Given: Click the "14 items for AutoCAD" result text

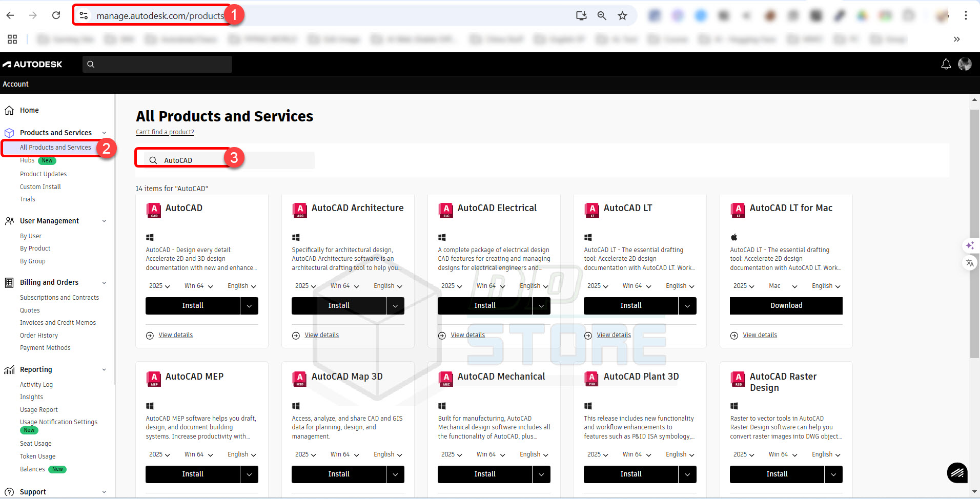Looking at the screenshot, I should pyautogui.click(x=172, y=189).
